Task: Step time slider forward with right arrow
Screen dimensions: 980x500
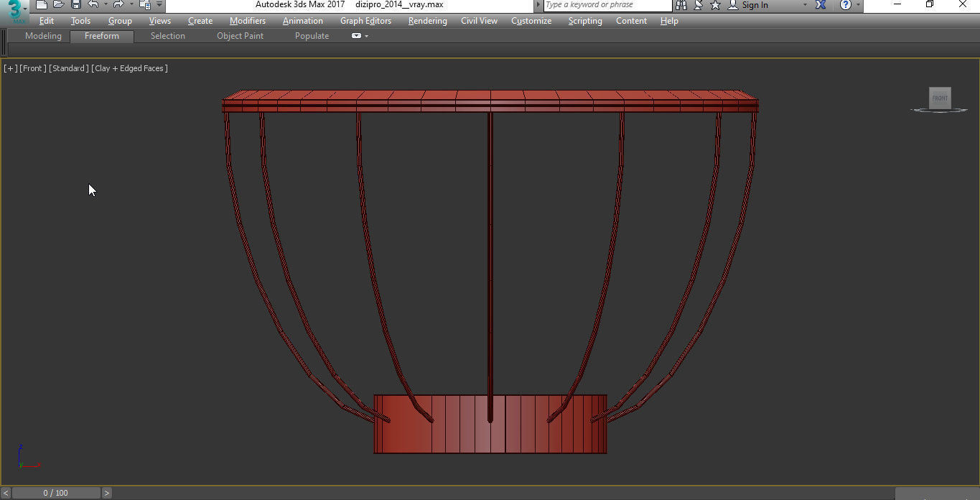Action: 106,493
